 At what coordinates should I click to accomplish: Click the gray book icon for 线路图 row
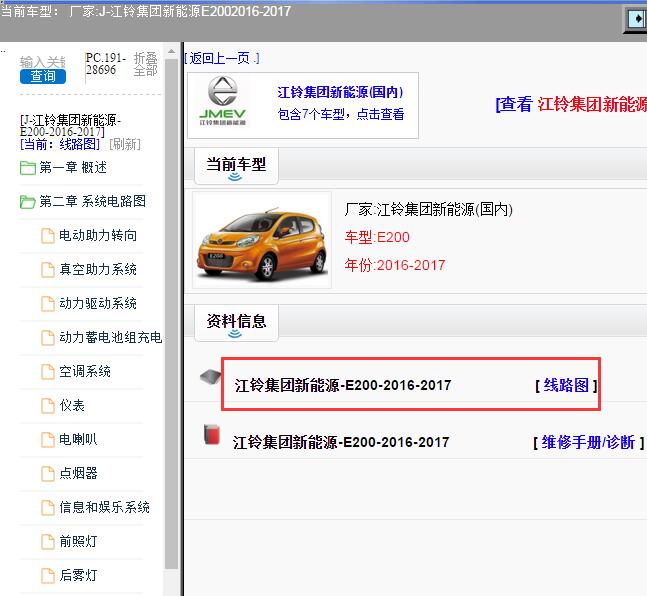[x=210, y=376]
